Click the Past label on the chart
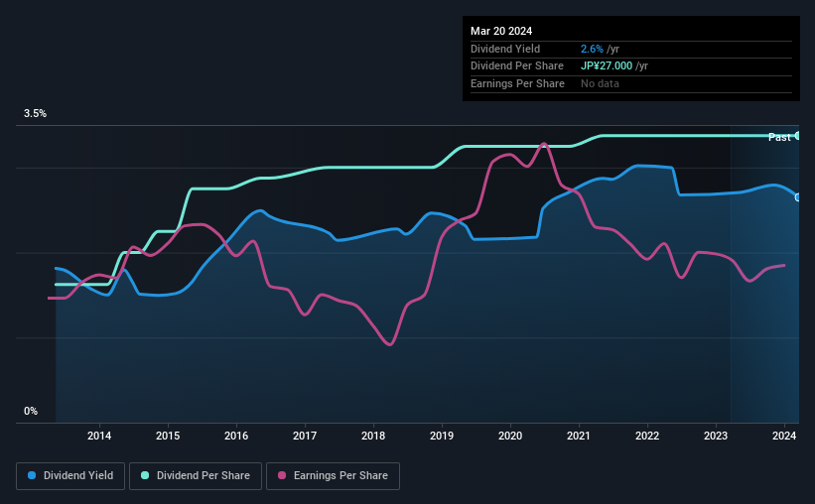The height and width of the screenshot is (504, 815). (x=779, y=137)
